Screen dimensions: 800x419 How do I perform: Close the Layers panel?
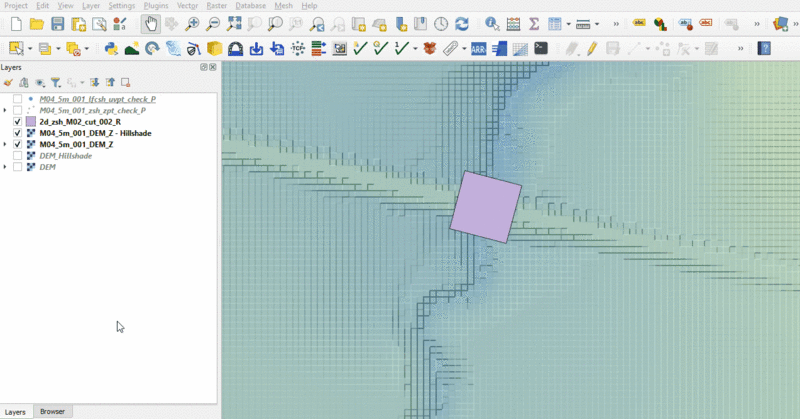point(213,67)
